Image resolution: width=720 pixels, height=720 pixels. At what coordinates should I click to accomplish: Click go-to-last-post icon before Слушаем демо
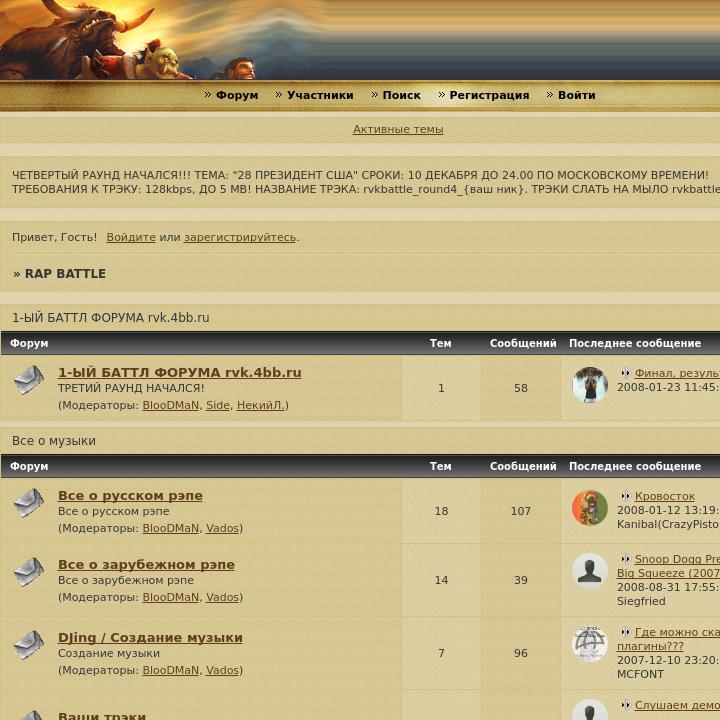pos(625,705)
